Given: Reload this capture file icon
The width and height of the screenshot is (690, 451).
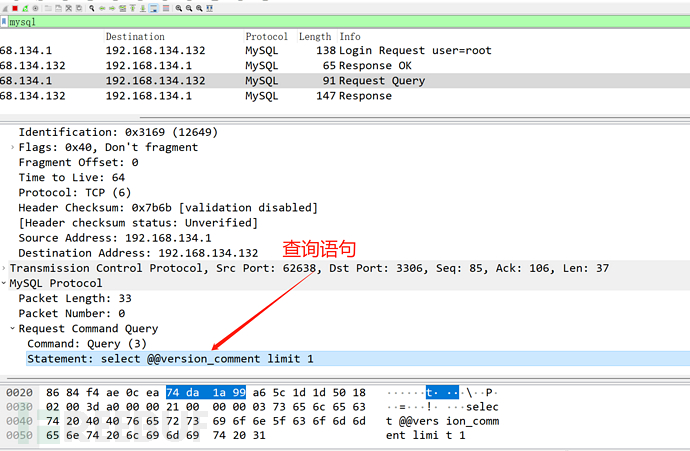Looking at the screenshot, I should coord(79,8).
